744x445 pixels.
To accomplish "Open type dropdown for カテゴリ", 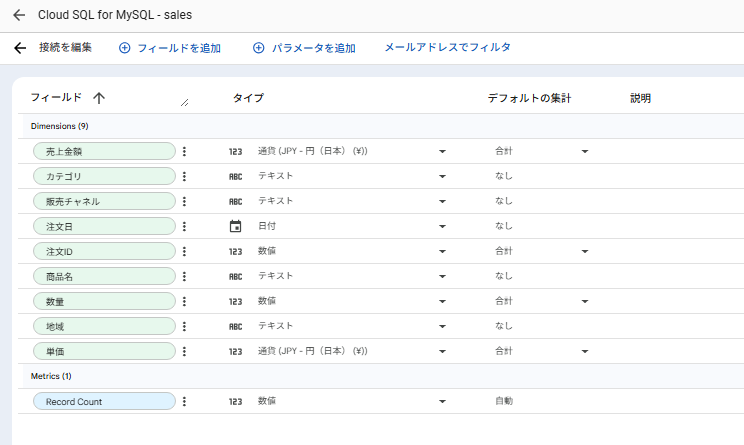I will pyautogui.click(x=442, y=176).
